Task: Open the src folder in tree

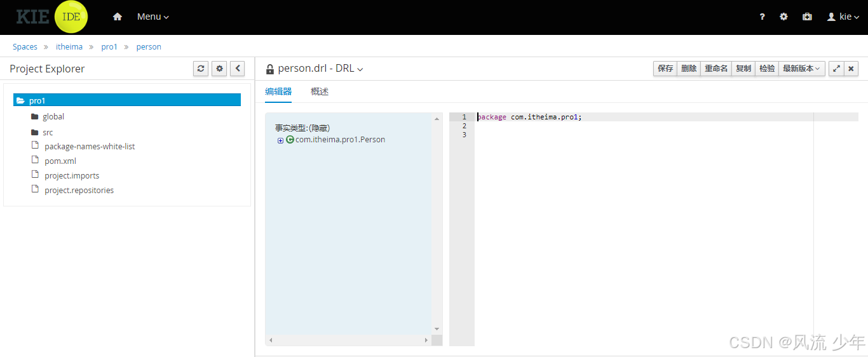Action: (48, 133)
